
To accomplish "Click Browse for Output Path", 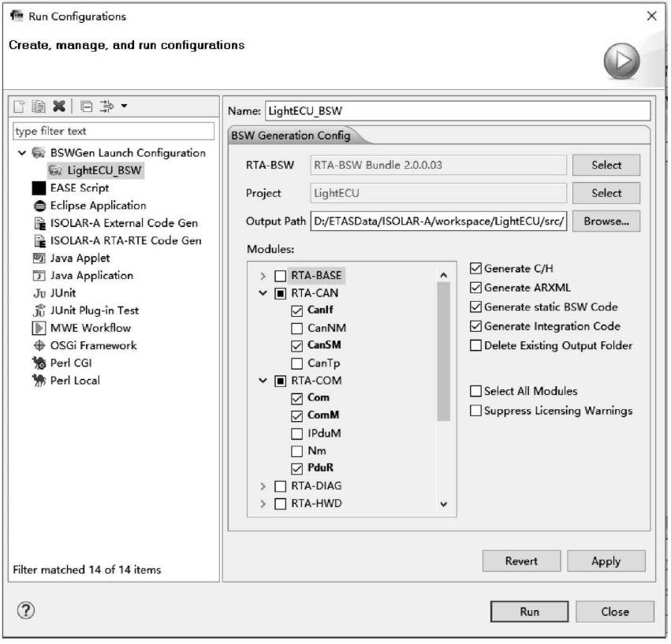I will (607, 222).
